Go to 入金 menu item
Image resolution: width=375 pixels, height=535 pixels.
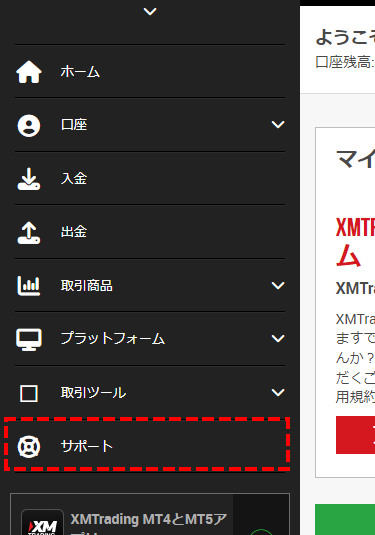click(x=150, y=178)
